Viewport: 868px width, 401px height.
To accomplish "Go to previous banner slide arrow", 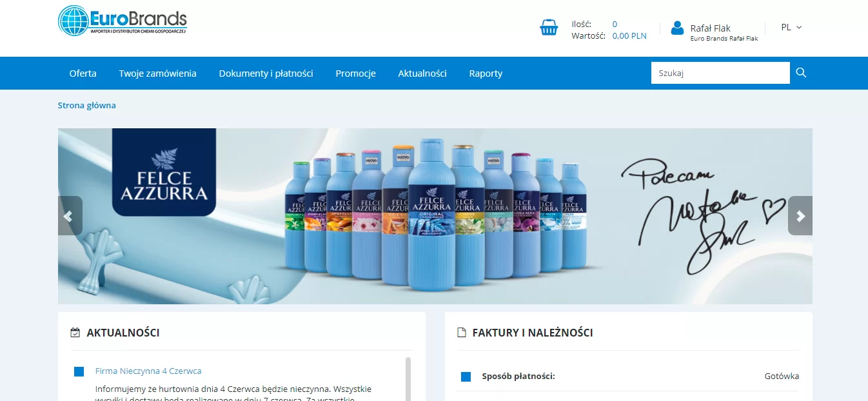I will coord(70,216).
